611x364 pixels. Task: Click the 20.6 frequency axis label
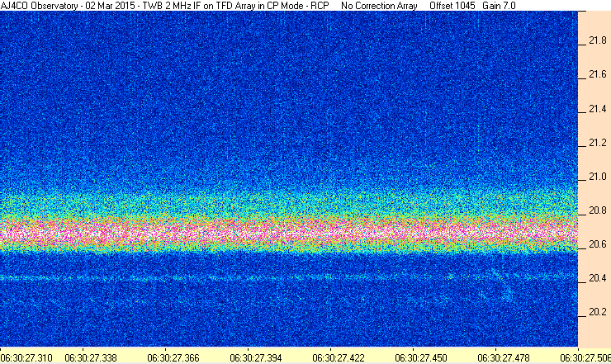597,244
